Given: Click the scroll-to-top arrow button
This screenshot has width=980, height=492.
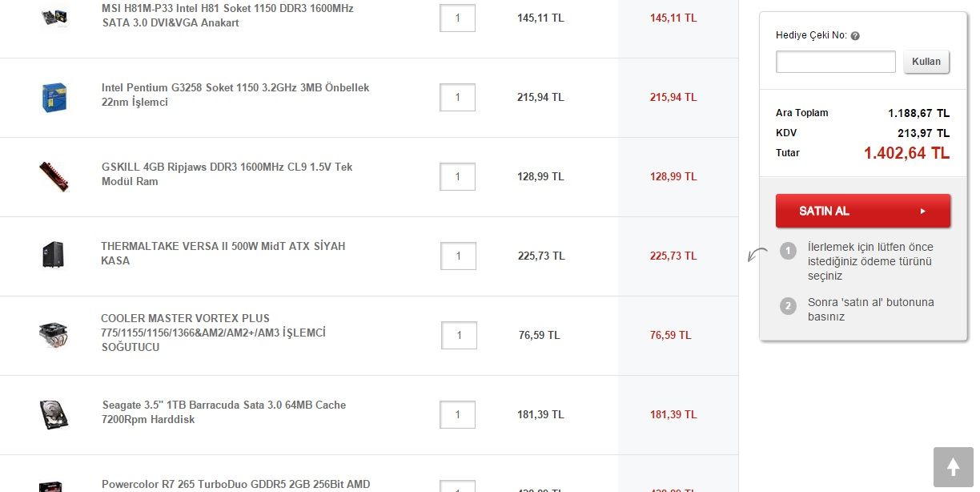Looking at the screenshot, I should pos(953,467).
